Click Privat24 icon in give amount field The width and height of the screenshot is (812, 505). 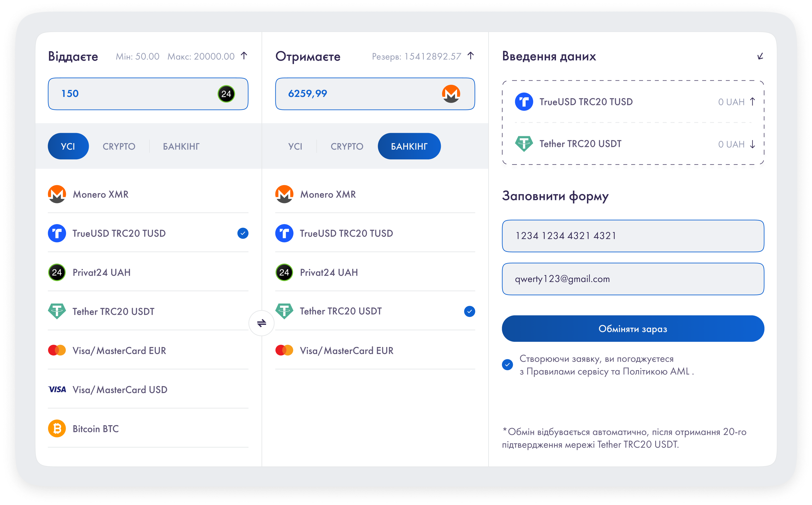(226, 94)
